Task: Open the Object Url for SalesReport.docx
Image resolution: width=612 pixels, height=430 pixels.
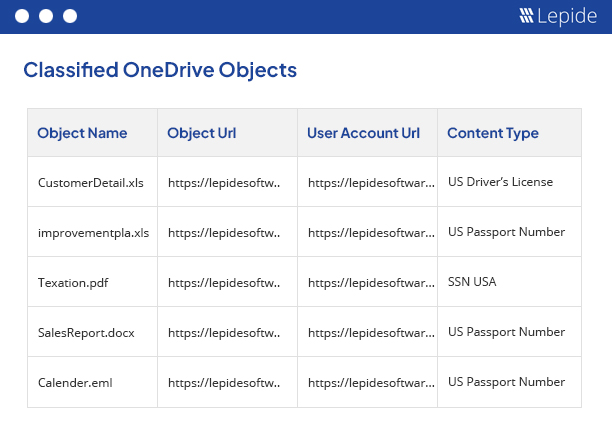Action: pos(224,332)
